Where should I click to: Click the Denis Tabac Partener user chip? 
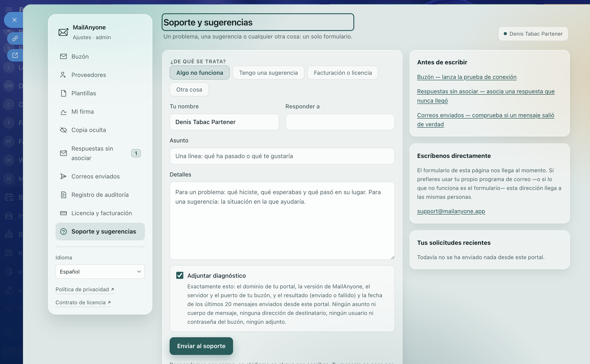pyautogui.click(x=533, y=34)
